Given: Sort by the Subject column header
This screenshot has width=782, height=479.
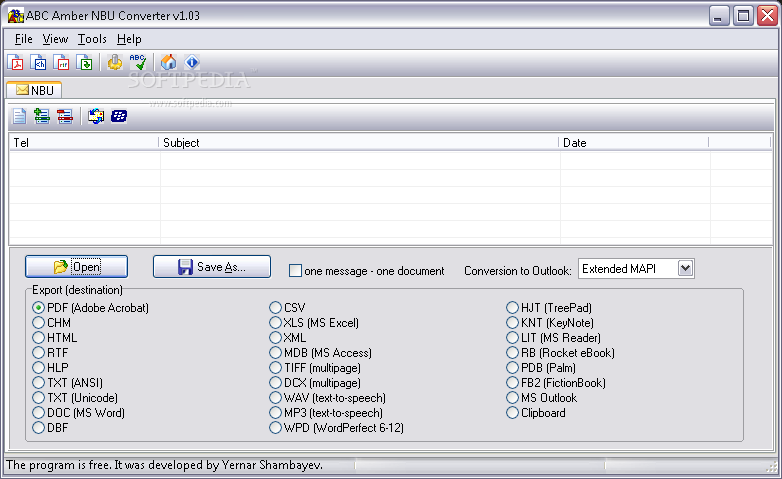Looking at the screenshot, I should (x=359, y=143).
